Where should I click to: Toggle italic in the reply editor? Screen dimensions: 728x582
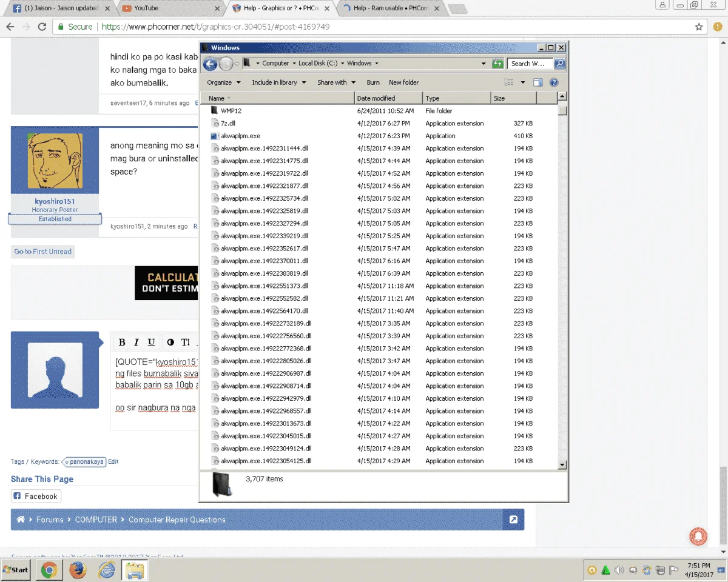(x=136, y=342)
